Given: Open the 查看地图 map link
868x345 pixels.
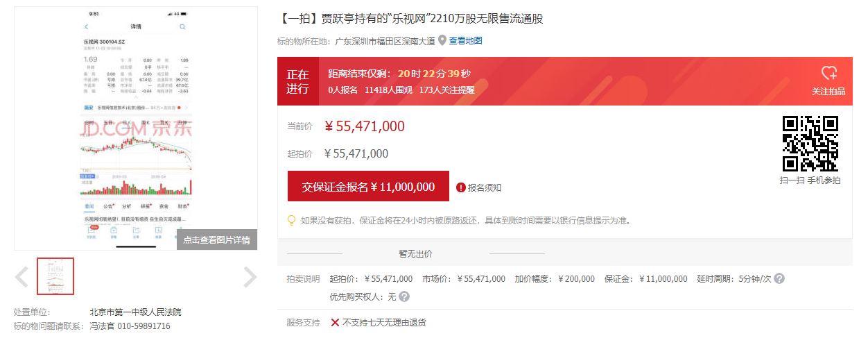Looking at the screenshot, I should (x=465, y=41).
